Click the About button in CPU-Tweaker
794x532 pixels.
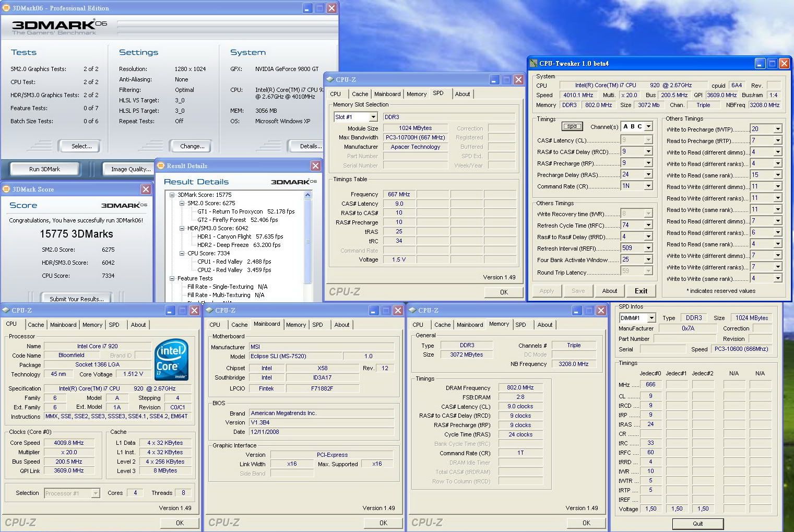tap(610, 291)
